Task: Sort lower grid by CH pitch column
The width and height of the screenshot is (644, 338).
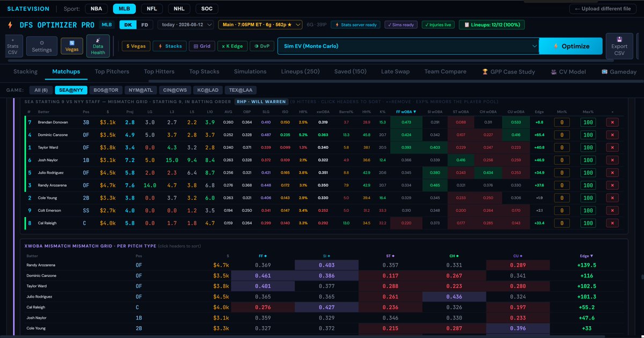Action: (454, 256)
